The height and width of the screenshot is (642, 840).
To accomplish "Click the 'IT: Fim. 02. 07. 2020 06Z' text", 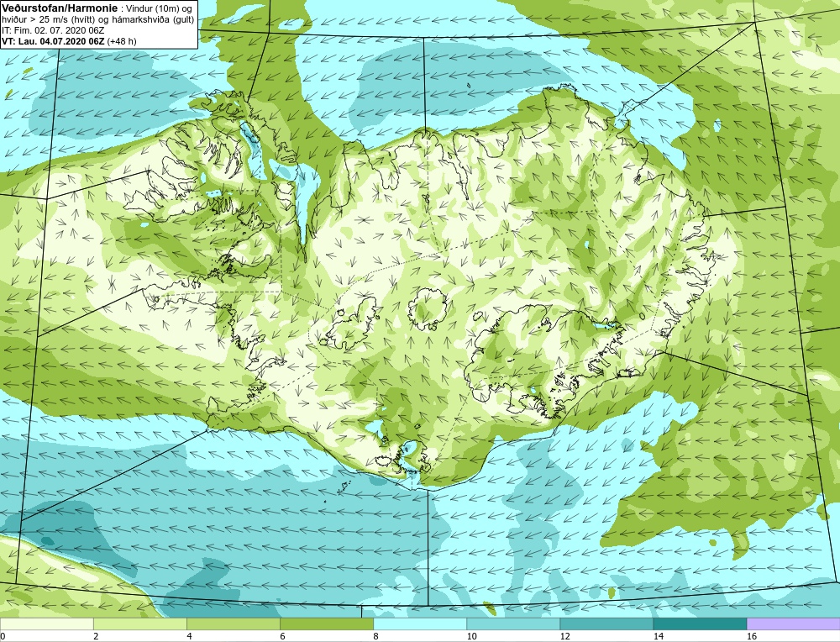I will click(x=53, y=30).
